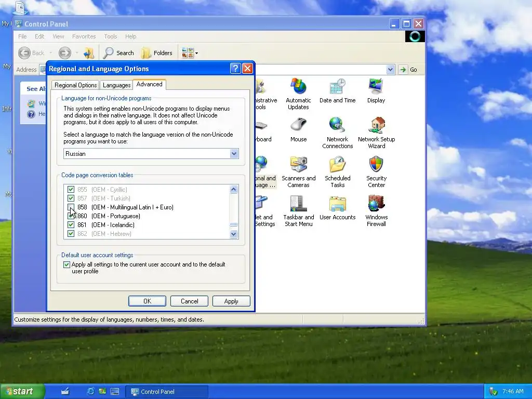Image resolution: width=532 pixels, height=399 pixels.
Task: Toggle the 862 OEM Hebrew checkbox
Action: 71,233
